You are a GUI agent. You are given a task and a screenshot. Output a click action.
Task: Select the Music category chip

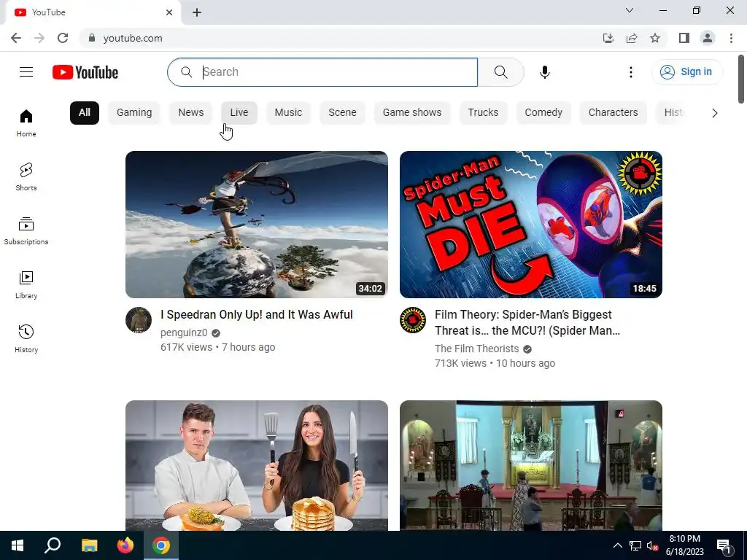pyautogui.click(x=288, y=113)
